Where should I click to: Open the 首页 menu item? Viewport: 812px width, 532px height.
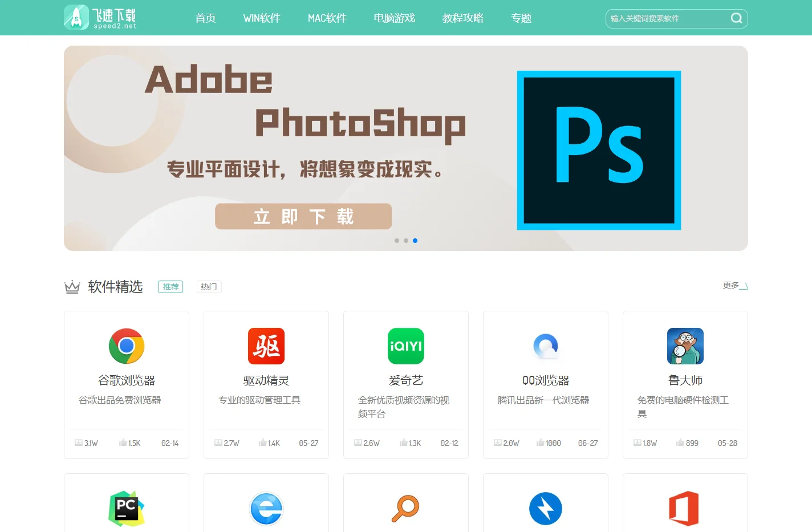[205, 18]
